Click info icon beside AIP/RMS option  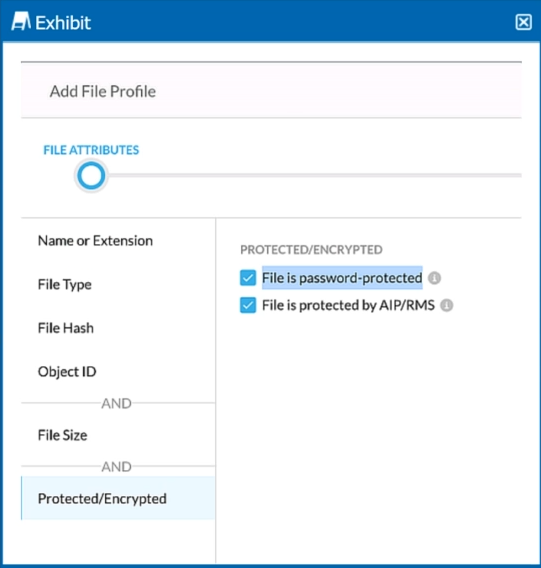click(446, 305)
